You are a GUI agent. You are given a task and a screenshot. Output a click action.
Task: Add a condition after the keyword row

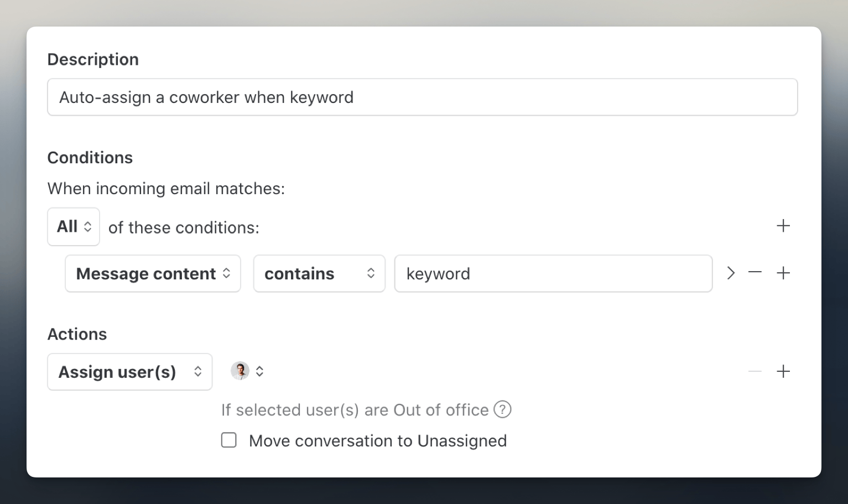coord(783,273)
